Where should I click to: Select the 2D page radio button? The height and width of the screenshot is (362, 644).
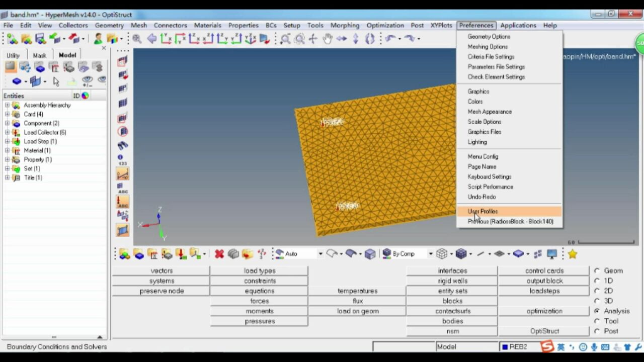pos(597,291)
